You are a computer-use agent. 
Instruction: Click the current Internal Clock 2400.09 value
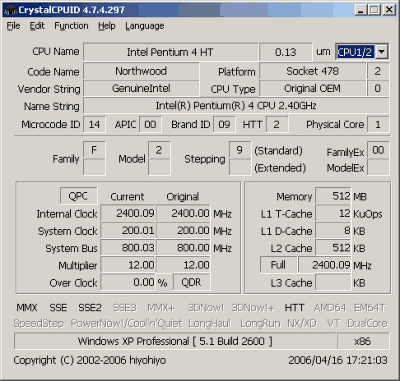tap(128, 213)
